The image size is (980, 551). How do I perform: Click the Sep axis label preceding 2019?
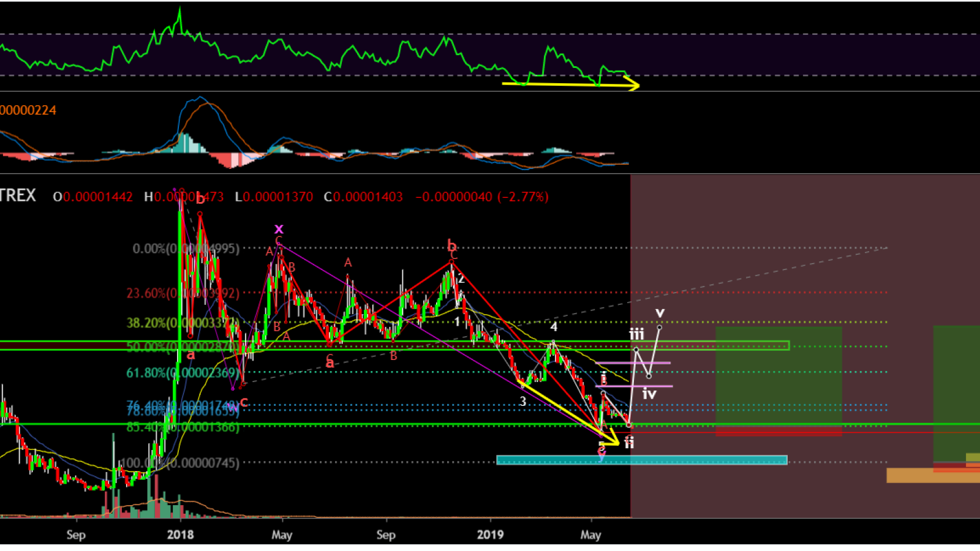(x=386, y=534)
